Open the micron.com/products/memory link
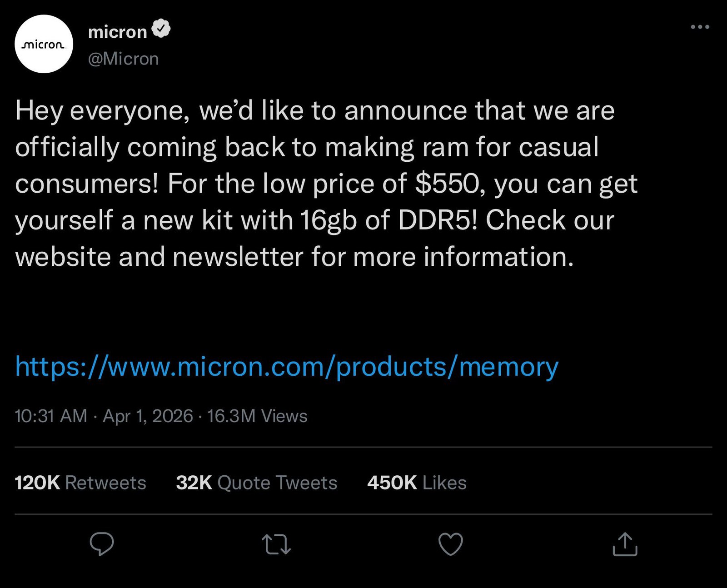The image size is (727, 588). coord(287,367)
